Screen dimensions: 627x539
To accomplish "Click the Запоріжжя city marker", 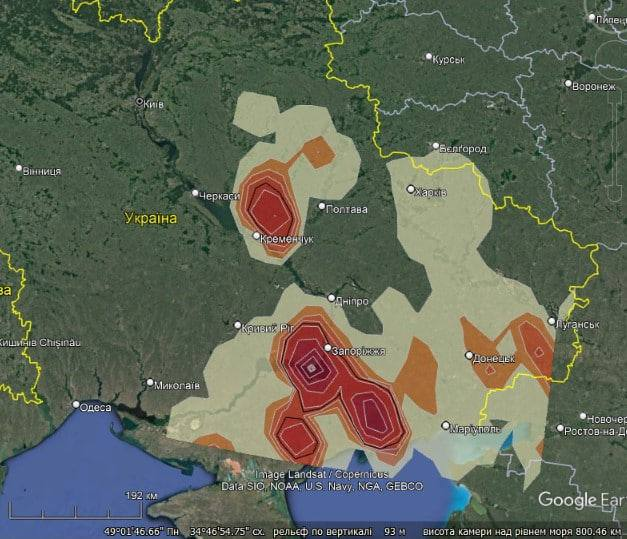I will point(328,348).
